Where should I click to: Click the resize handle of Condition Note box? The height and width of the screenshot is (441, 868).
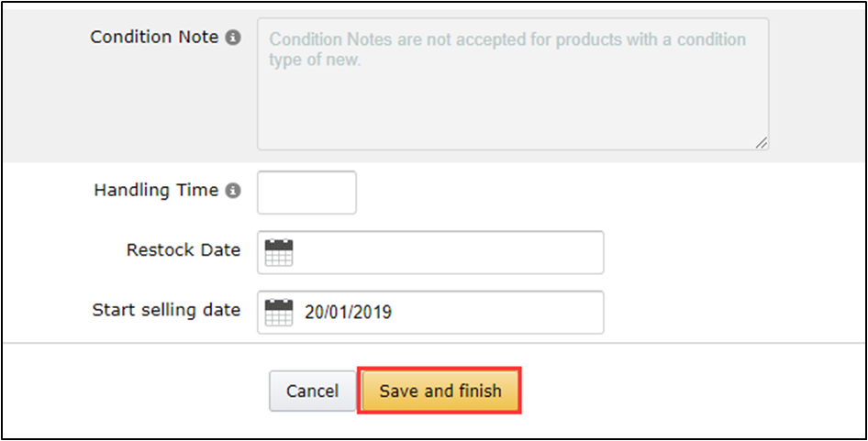tap(762, 142)
